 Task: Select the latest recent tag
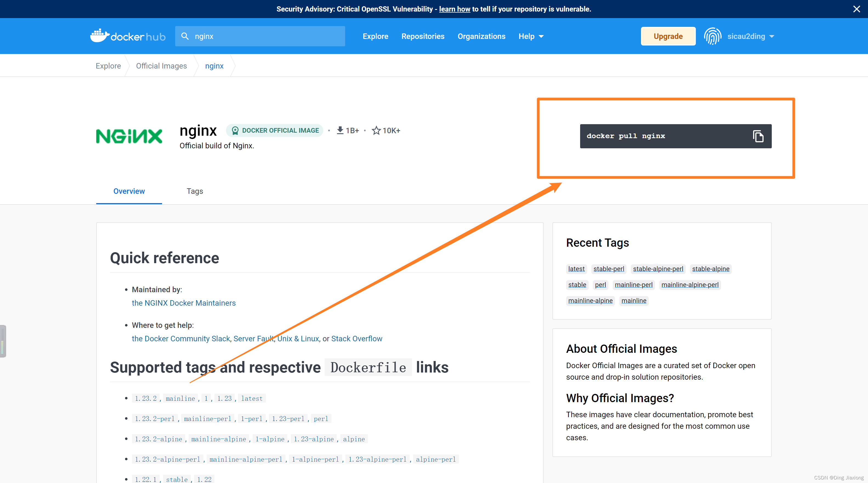576,269
